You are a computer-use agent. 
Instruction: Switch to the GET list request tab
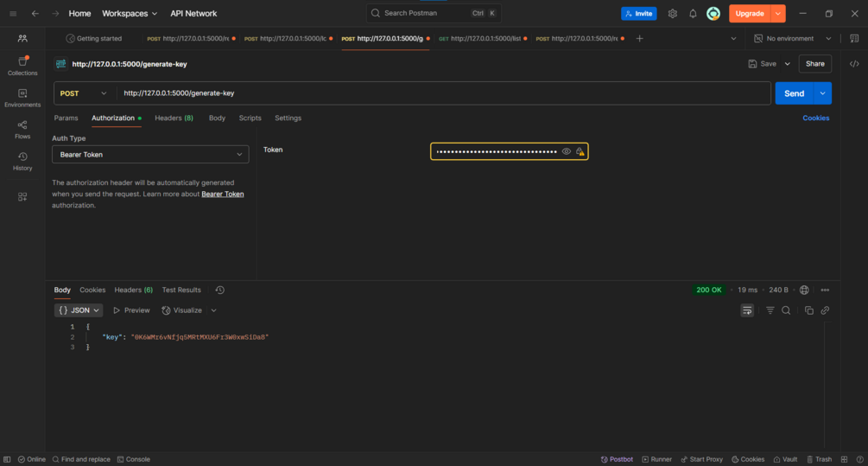click(483, 38)
